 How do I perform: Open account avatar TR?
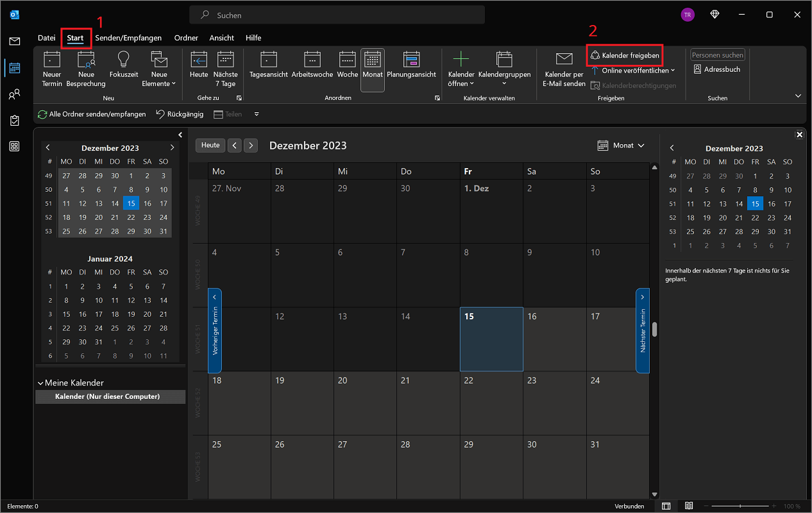[x=688, y=15]
